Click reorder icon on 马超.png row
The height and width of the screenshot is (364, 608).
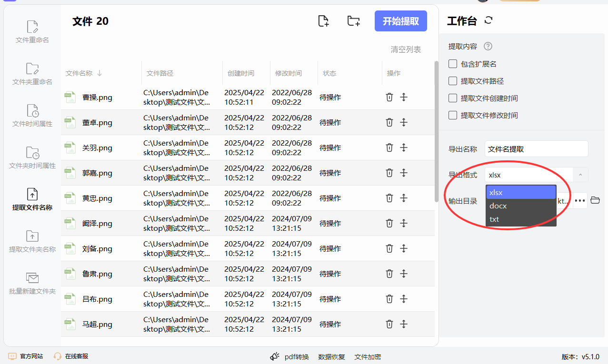pos(404,324)
